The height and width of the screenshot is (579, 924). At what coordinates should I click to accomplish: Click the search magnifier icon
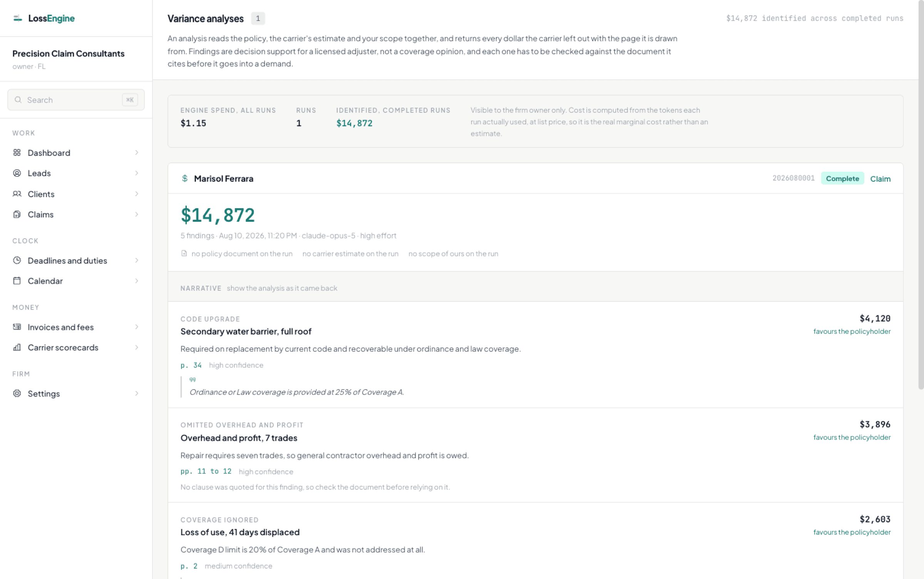pyautogui.click(x=18, y=100)
